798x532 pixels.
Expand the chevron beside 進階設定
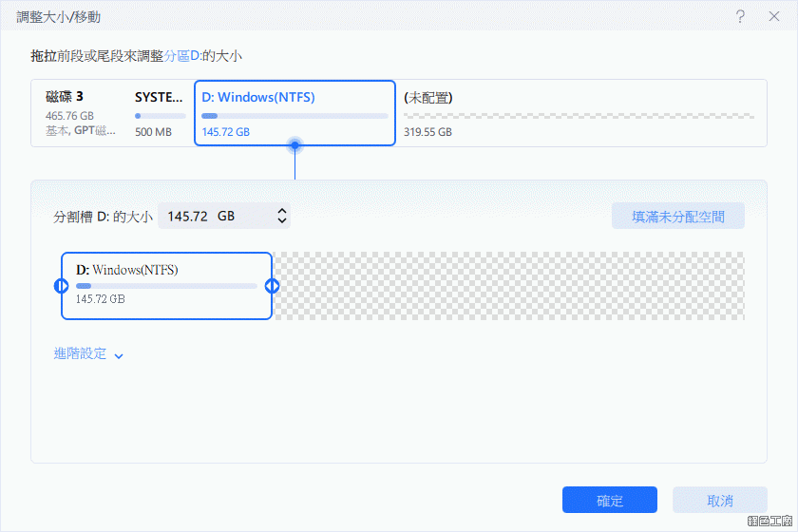point(119,355)
